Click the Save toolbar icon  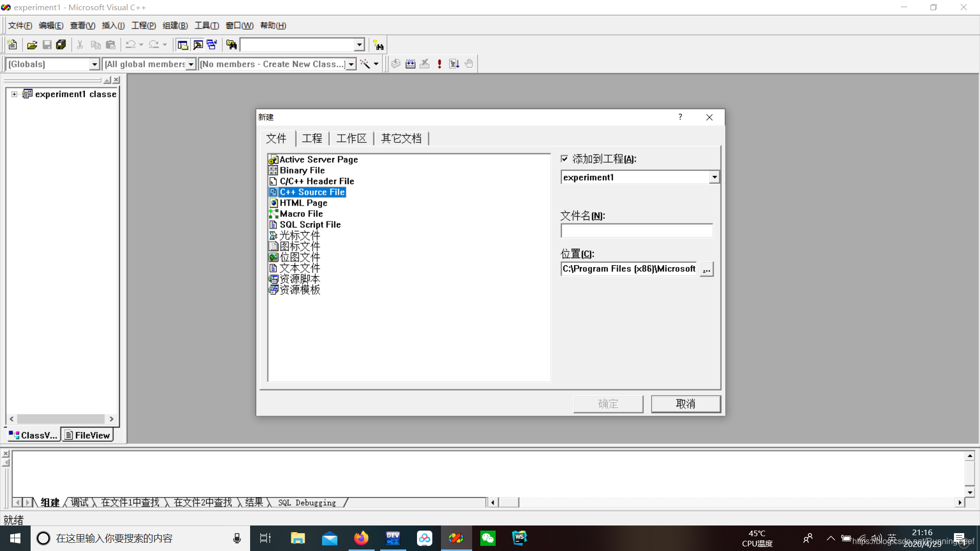pyautogui.click(x=47, y=45)
